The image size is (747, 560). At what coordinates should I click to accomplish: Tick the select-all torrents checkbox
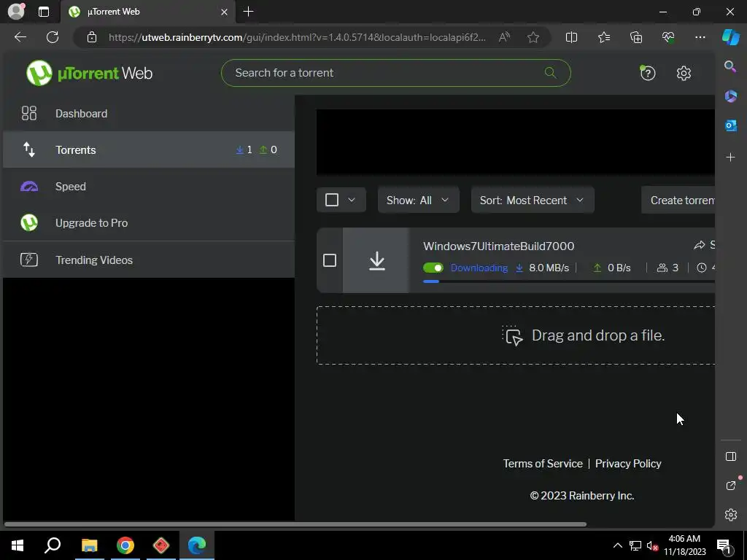click(x=332, y=200)
